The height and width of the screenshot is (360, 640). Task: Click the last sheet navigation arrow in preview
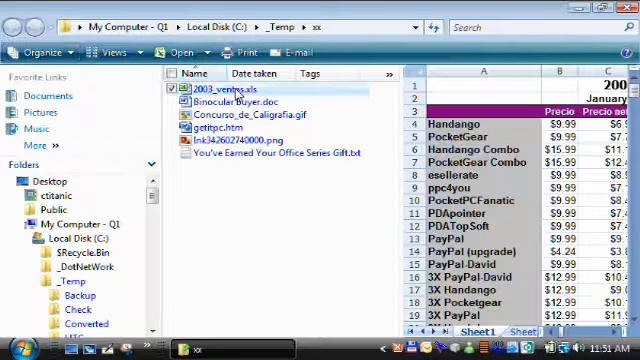click(x=445, y=331)
